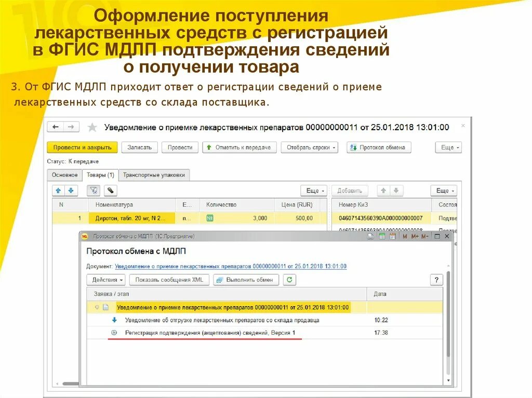Open the calendar icon in the dialog title bar
This screenshot has height=398, width=532.
[x=393, y=236]
